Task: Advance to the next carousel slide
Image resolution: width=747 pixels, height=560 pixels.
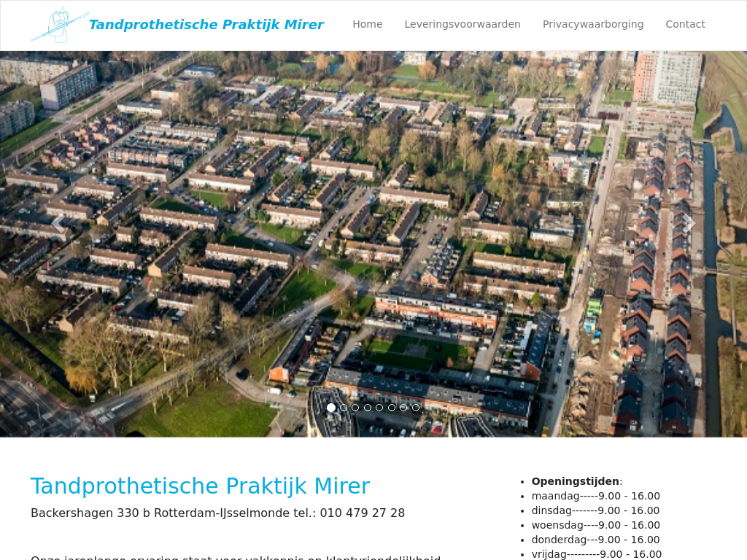Action: (689, 224)
